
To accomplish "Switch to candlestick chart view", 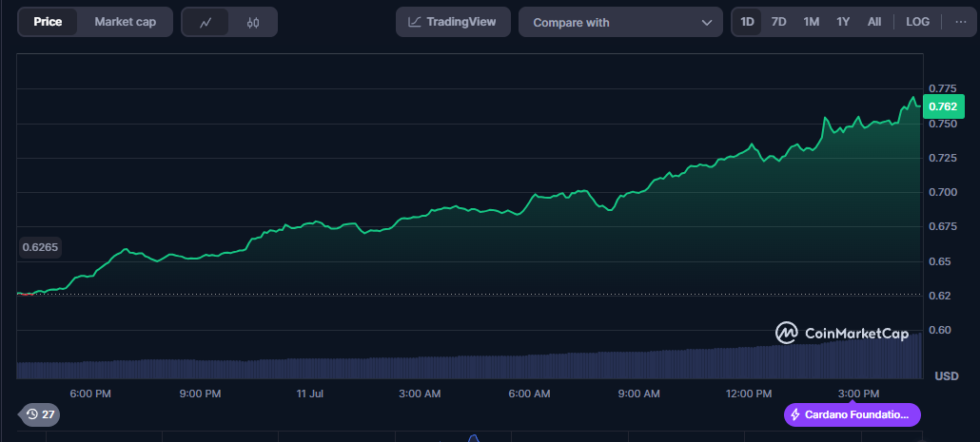I will (x=252, y=22).
